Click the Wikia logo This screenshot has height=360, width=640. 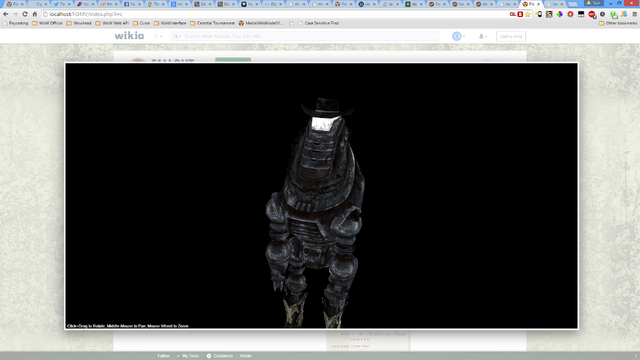tap(129, 36)
